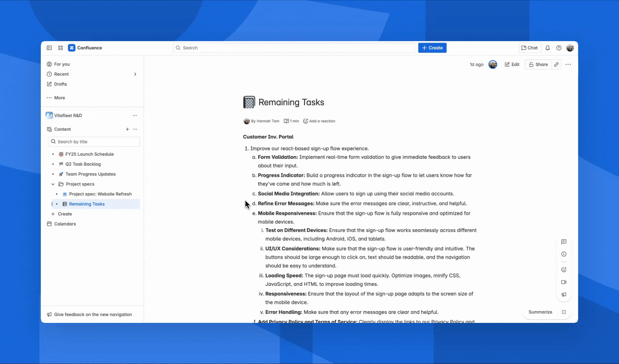Open the notifications bell

[x=548, y=48]
